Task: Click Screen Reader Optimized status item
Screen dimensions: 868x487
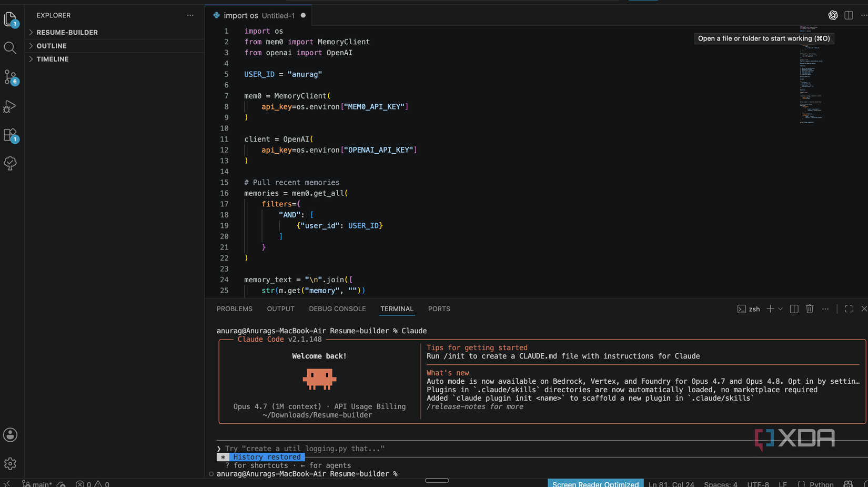Action: (596, 484)
